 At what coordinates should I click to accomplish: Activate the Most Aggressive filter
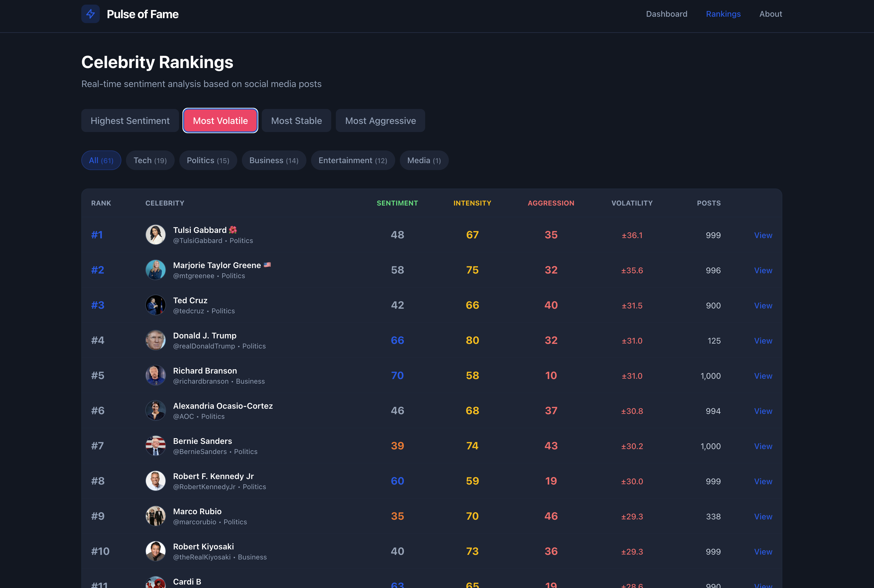[x=380, y=120]
